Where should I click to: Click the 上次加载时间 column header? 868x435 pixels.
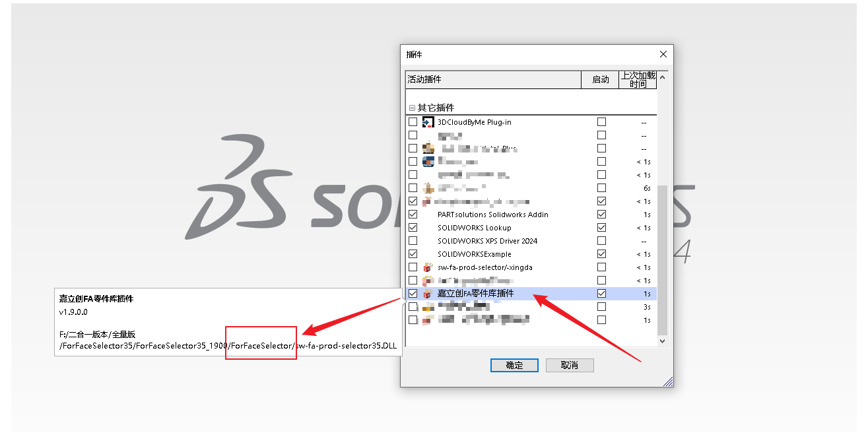point(637,79)
